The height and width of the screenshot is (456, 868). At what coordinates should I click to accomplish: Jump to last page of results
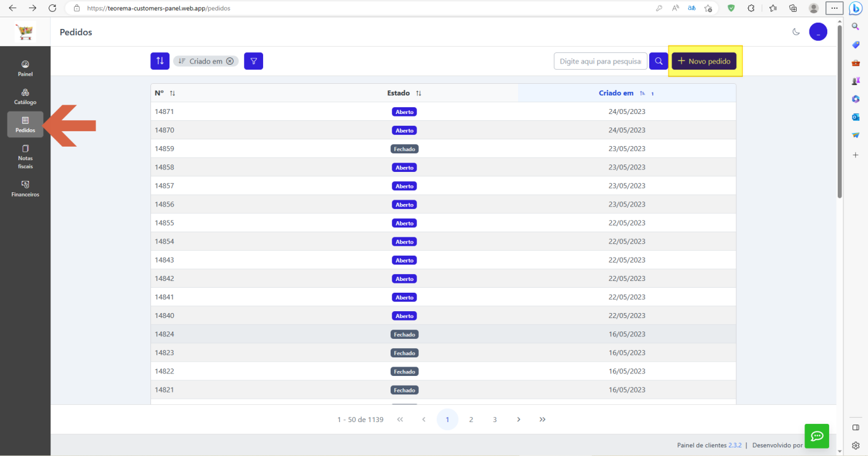542,419
